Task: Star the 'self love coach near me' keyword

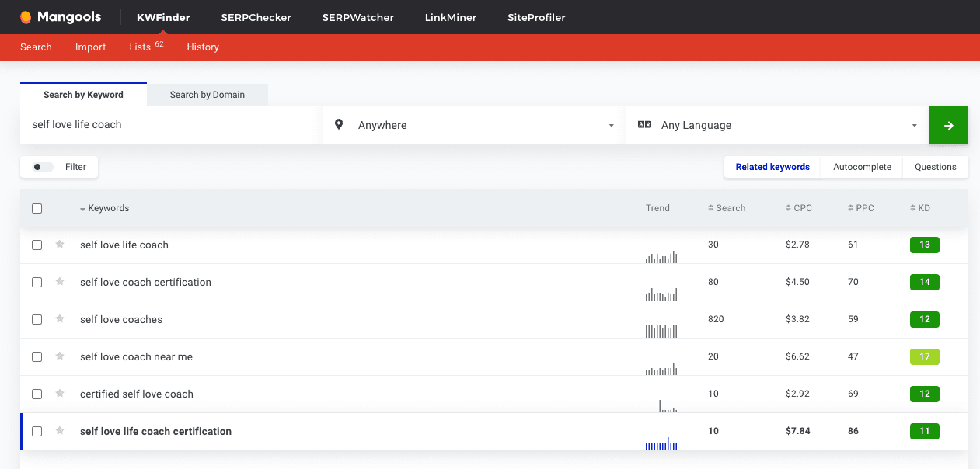Action: click(x=60, y=356)
